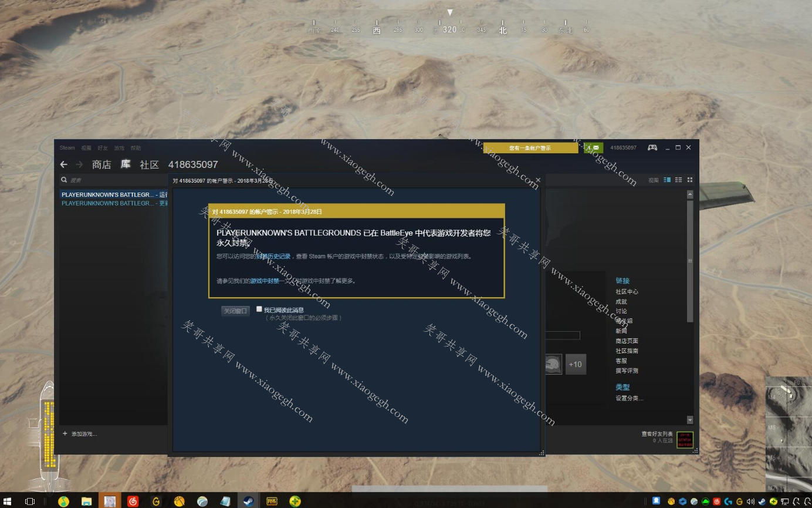Click the network tray icon

pyautogui.click(x=785, y=502)
